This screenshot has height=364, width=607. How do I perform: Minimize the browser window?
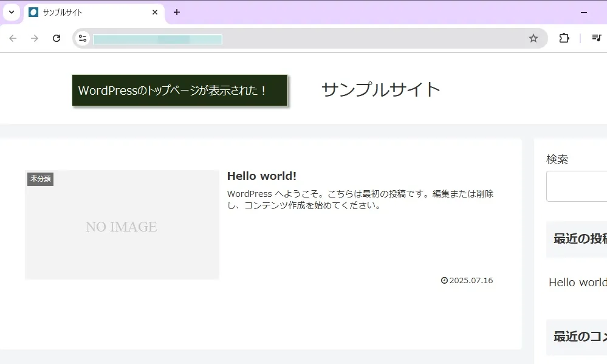click(584, 12)
